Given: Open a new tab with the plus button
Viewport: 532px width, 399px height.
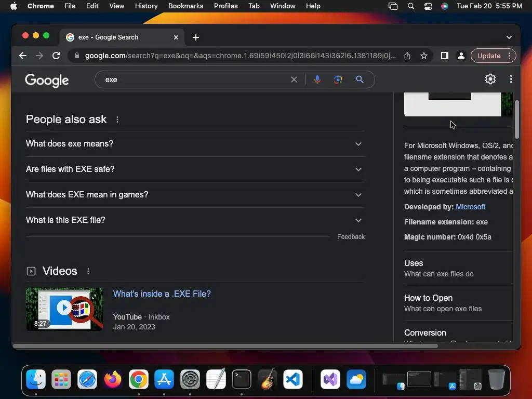Looking at the screenshot, I should click(x=196, y=37).
